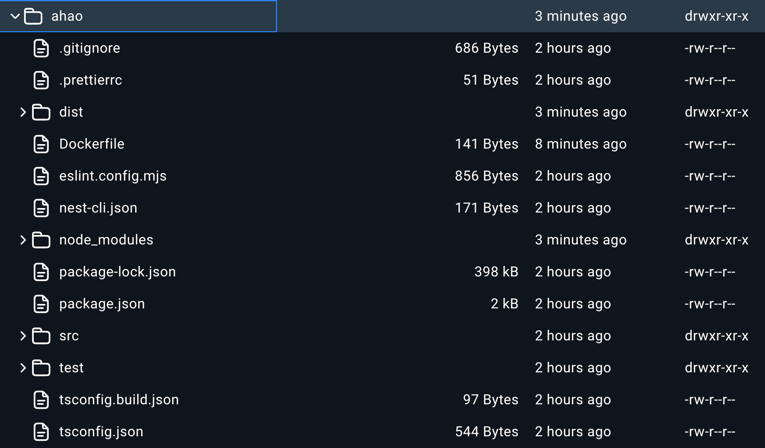Click the nest-cli.json file icon
This screenshot has height=448, width=765.
point(41,208)
